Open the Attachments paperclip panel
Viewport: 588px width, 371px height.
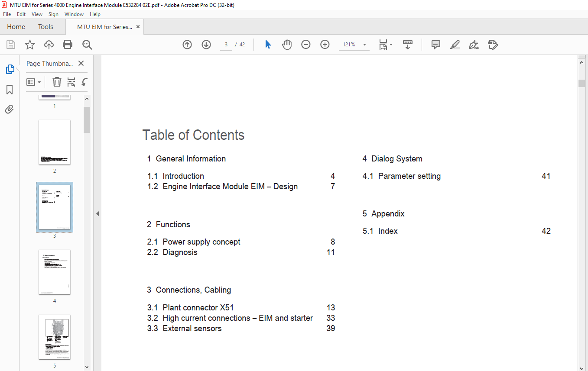click(x=10, y=109)
